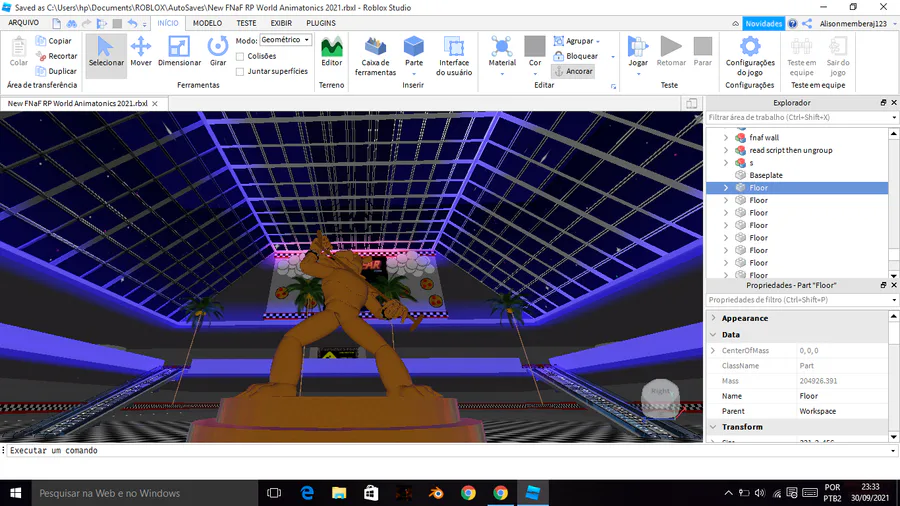The image size is (900, 506).
Task: Open the Cor color swatch
Action: tap(534, 47)
